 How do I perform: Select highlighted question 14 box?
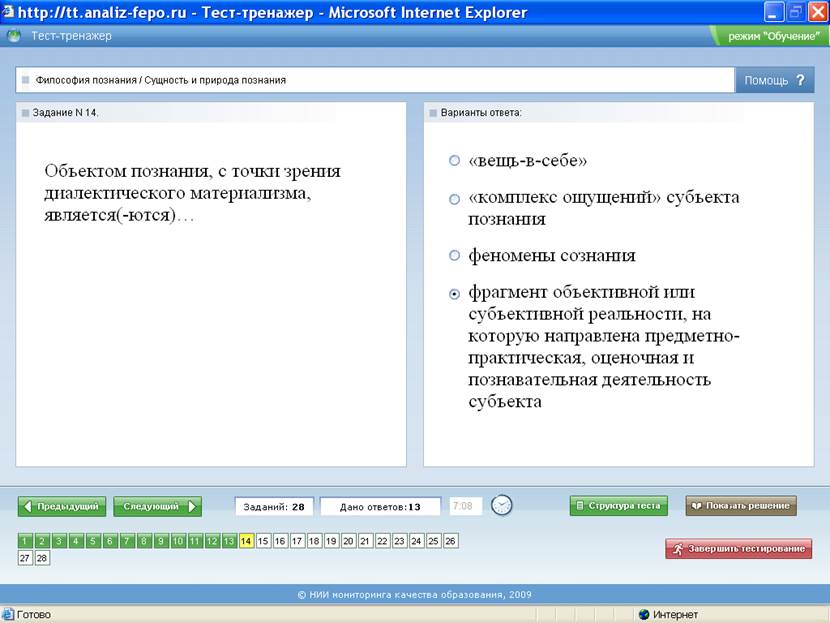coord(246,541)
